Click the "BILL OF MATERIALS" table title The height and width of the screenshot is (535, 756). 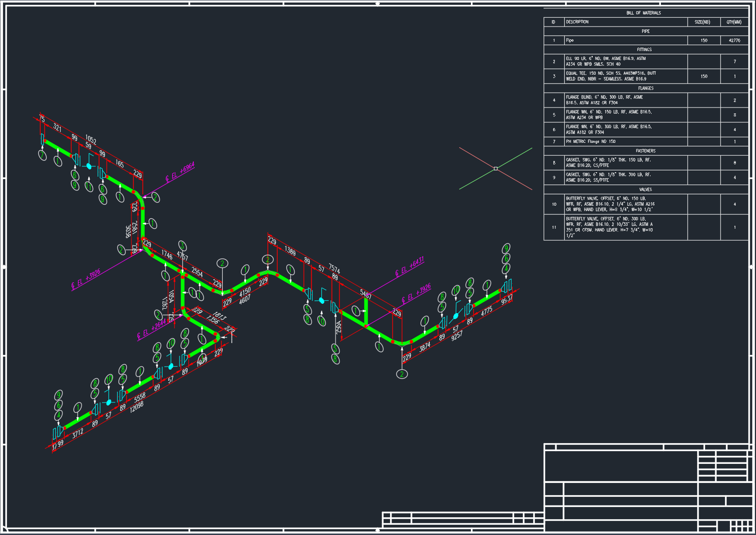pyautogui.click(x=644, y=13)
